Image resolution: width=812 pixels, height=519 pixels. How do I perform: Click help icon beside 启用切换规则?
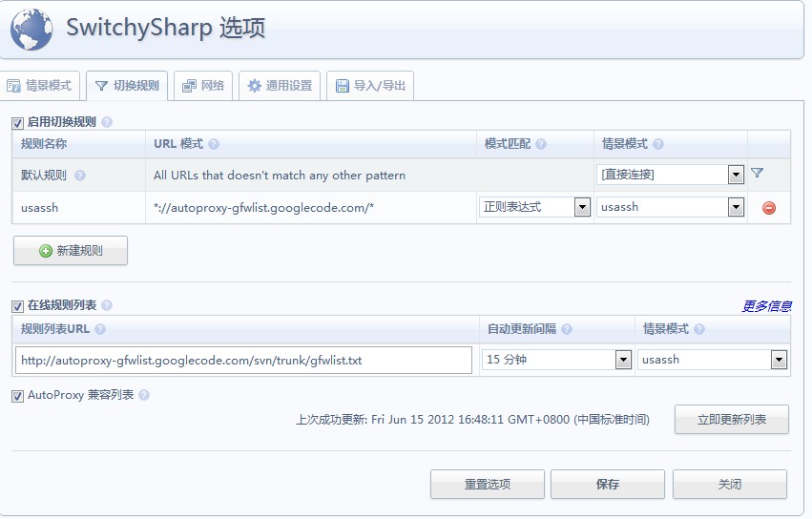(x=107, y=122)
